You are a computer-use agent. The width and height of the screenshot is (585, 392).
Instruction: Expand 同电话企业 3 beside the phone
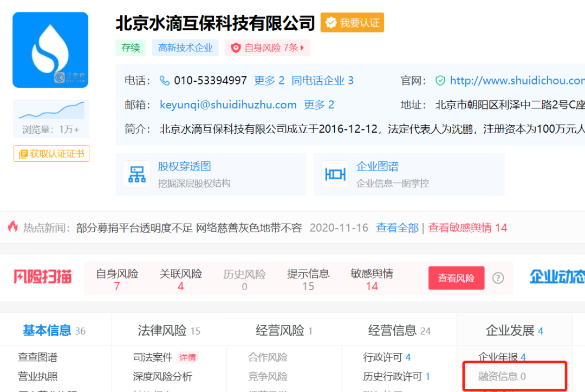(x=320, y=80)
